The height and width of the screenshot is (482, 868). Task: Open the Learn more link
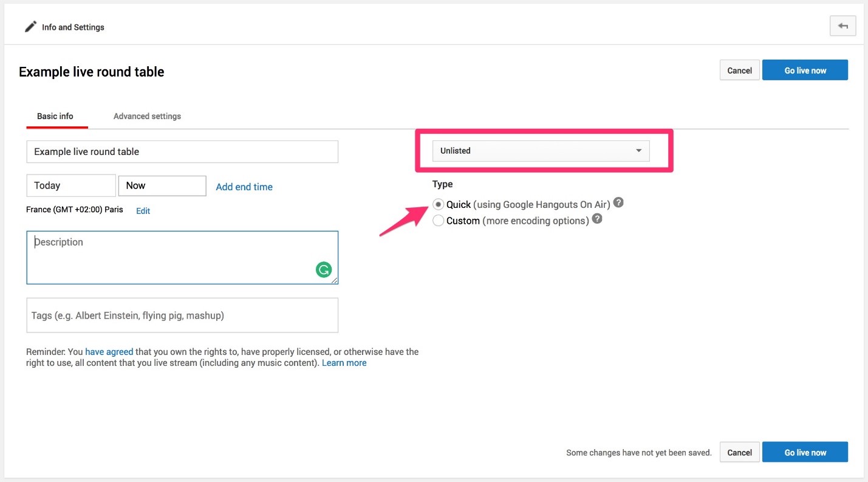pyautogui.click(x=344, y=363)
